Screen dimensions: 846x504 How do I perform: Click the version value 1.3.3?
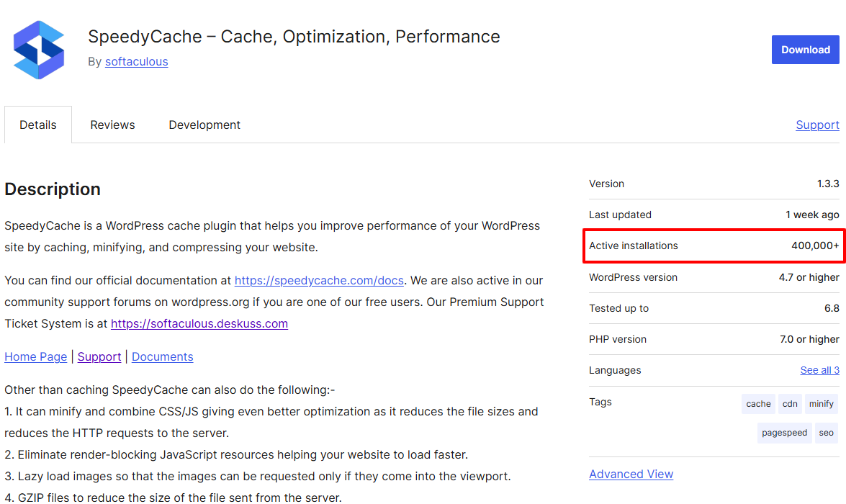click(x=828, y=184)
